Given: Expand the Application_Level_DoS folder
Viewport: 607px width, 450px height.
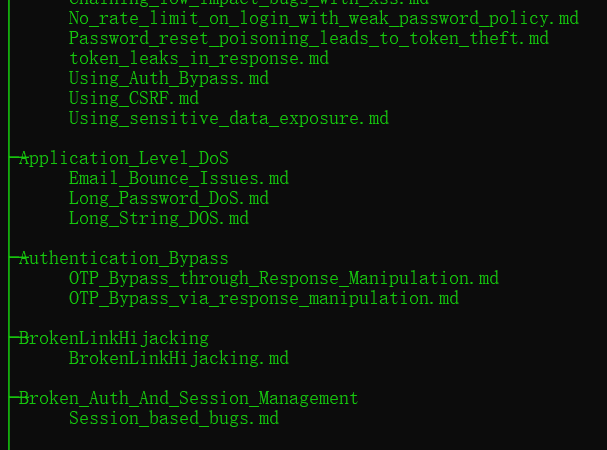Looking at the screenshot, I should [123, 158].
